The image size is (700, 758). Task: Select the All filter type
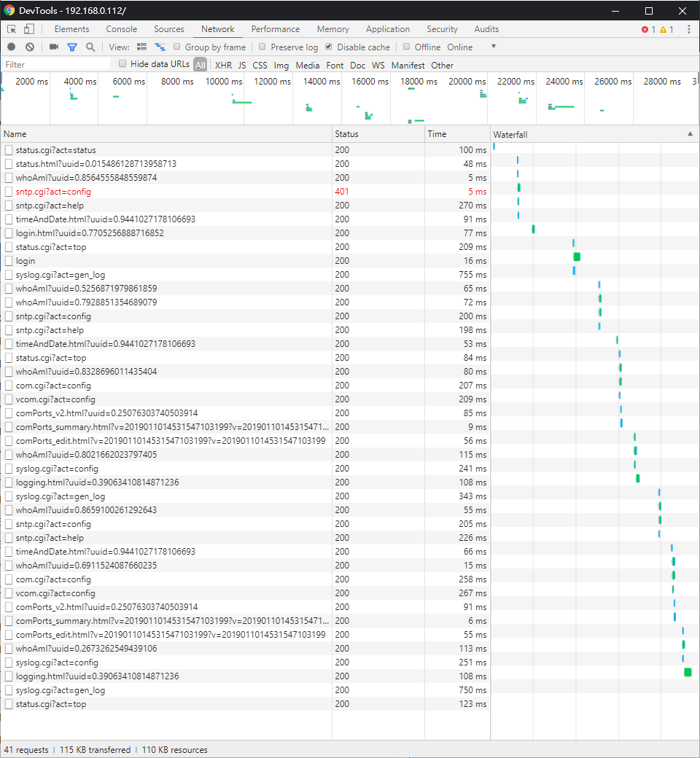pos(201,65)
